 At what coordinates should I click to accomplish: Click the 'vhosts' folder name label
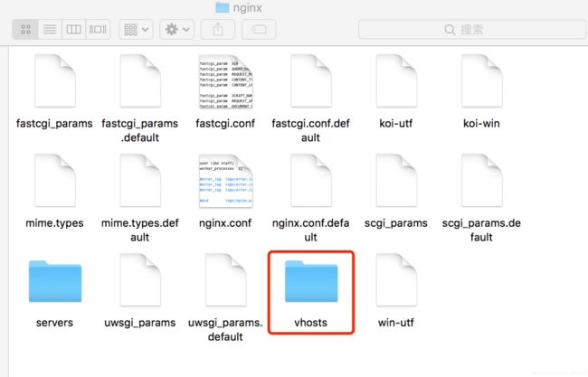pos(311,323)
